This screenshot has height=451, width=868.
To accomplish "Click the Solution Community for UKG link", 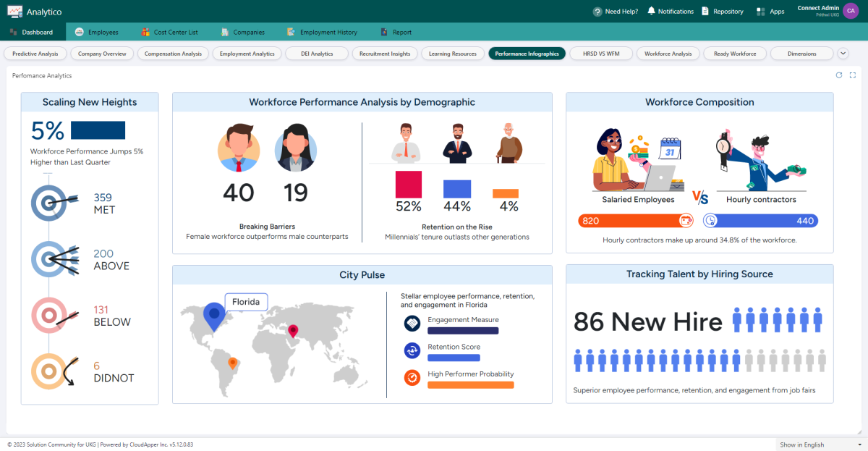I will (56, 444).
